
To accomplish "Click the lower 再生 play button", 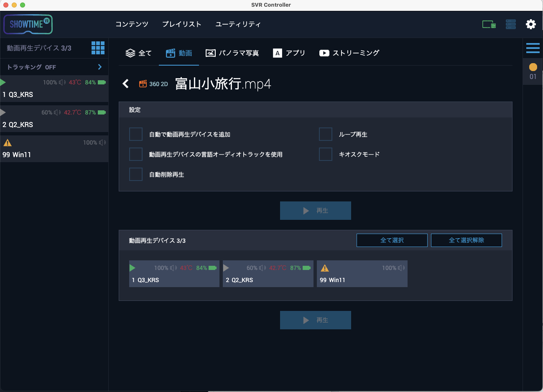I will (316, 320).
